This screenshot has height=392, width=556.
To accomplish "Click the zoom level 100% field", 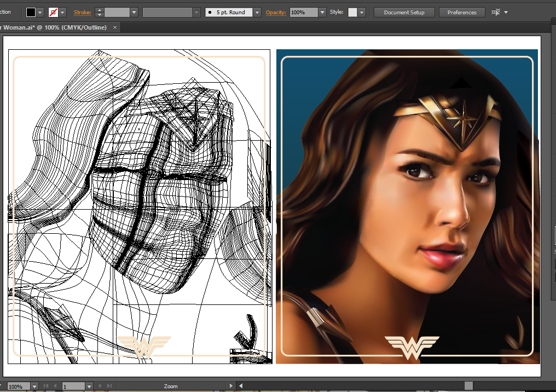I will coord(18,387).
